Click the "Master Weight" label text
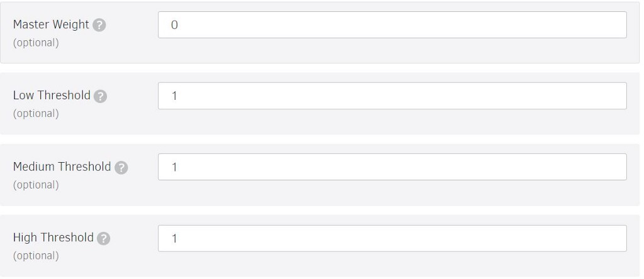Screen dimensions: 644x279 (x=52, y=25)
